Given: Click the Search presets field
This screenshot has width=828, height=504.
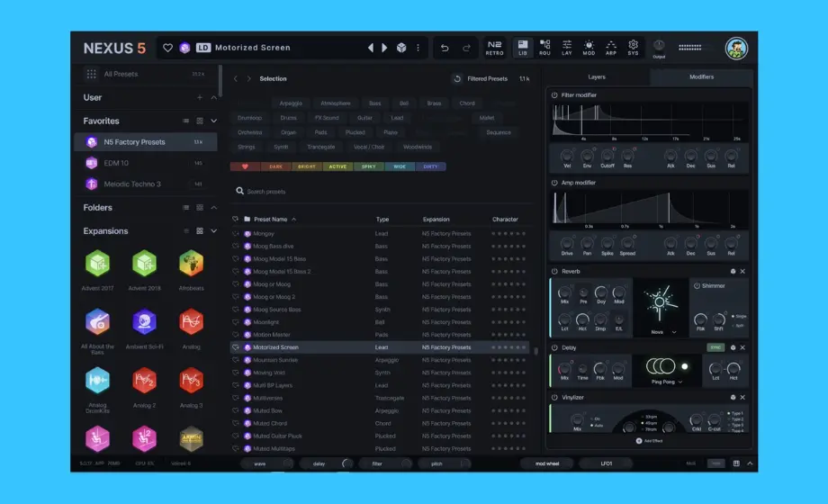Looking at the screenshot, I should (382, 191).
